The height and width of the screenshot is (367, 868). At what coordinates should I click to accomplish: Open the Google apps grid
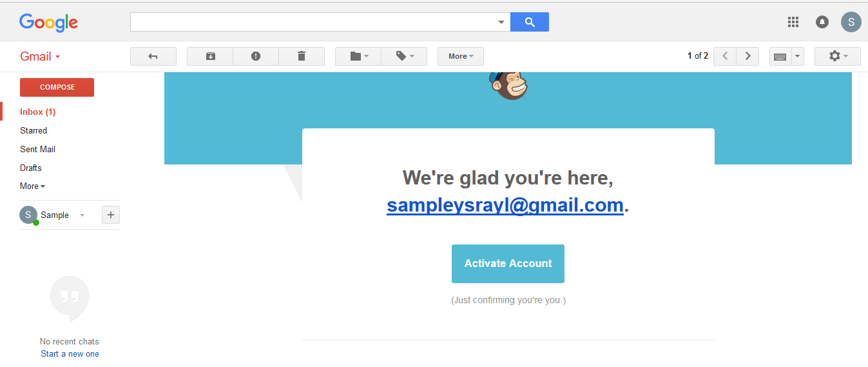click(793, 22)
